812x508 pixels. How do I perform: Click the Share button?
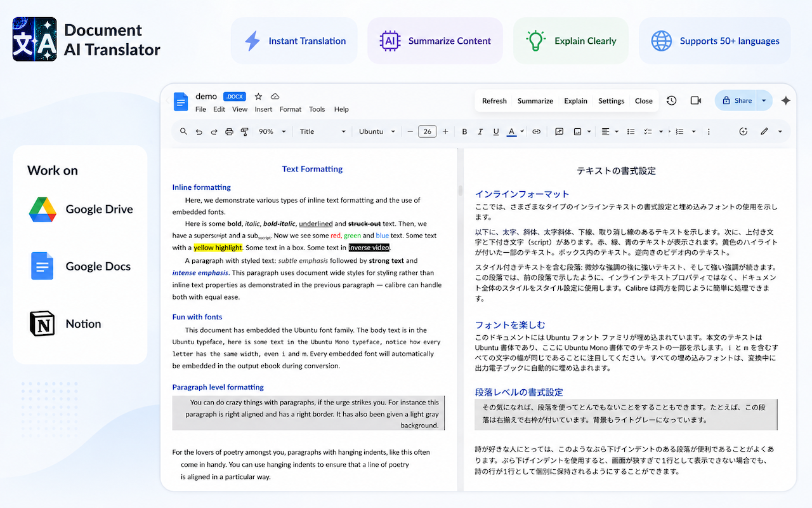(736, 100)
